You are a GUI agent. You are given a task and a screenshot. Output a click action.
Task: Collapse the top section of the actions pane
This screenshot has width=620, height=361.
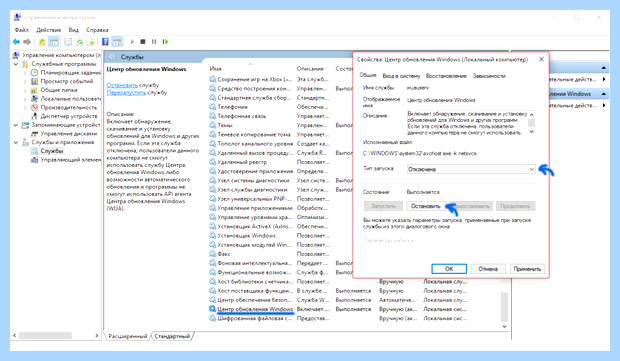(603, 68)
